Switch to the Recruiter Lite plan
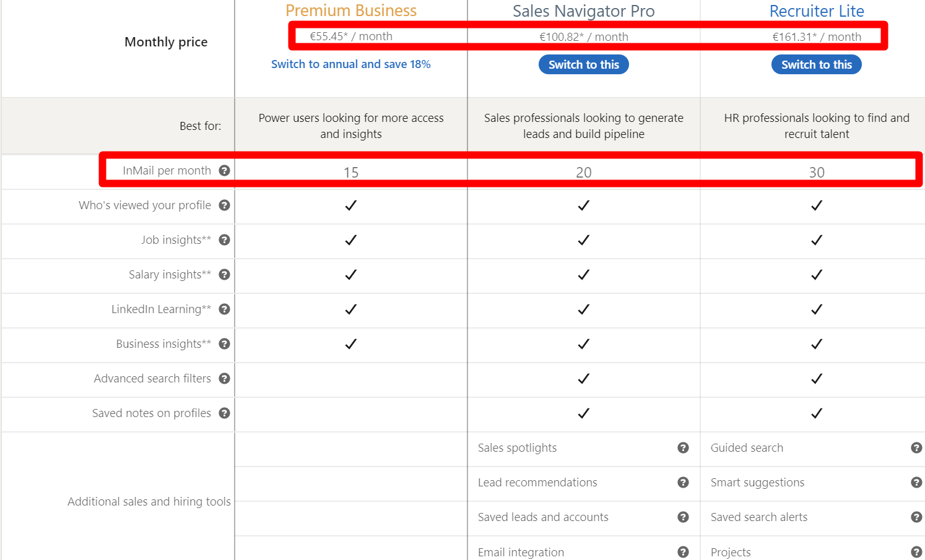Image resolution: width=925 pixels, height=560 pixels. coord(817,64)
